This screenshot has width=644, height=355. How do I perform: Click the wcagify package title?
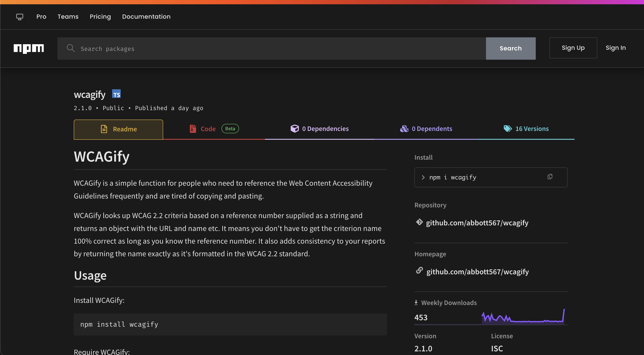coord(89,95)
